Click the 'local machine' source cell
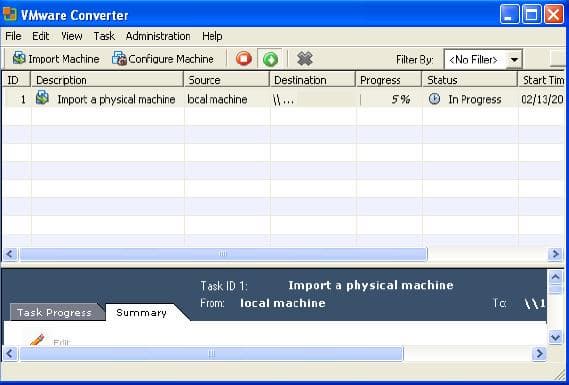This screenshot has height=385, width=569. pyautogui.click(x=217, y=99)
